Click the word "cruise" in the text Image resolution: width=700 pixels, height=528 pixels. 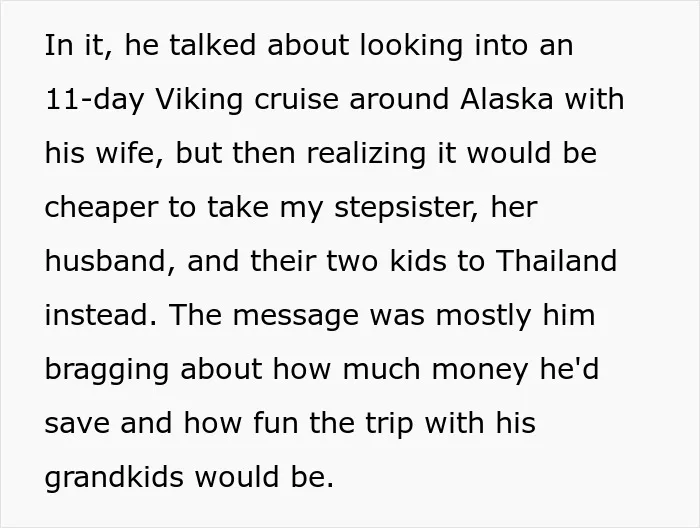296,99
